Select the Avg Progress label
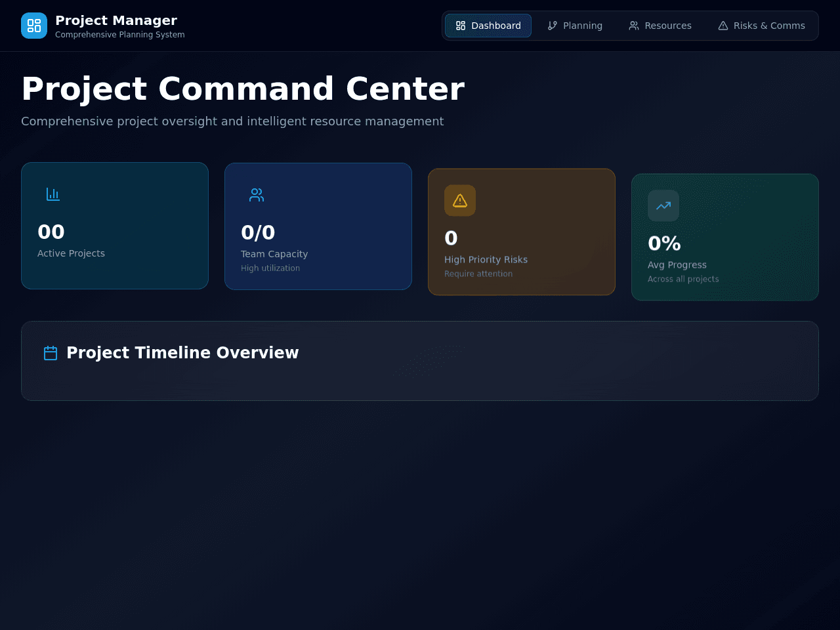The image size is (840, 630). 677,264
